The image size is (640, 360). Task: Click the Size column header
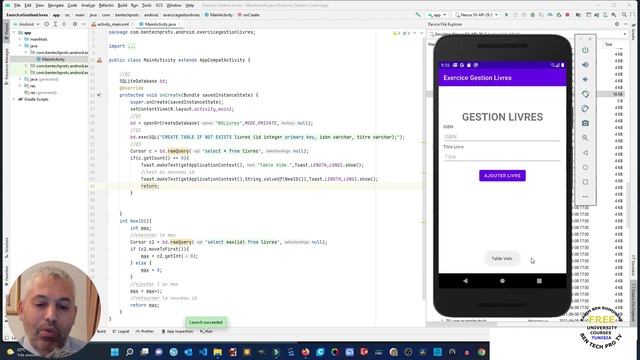(609, 44)
